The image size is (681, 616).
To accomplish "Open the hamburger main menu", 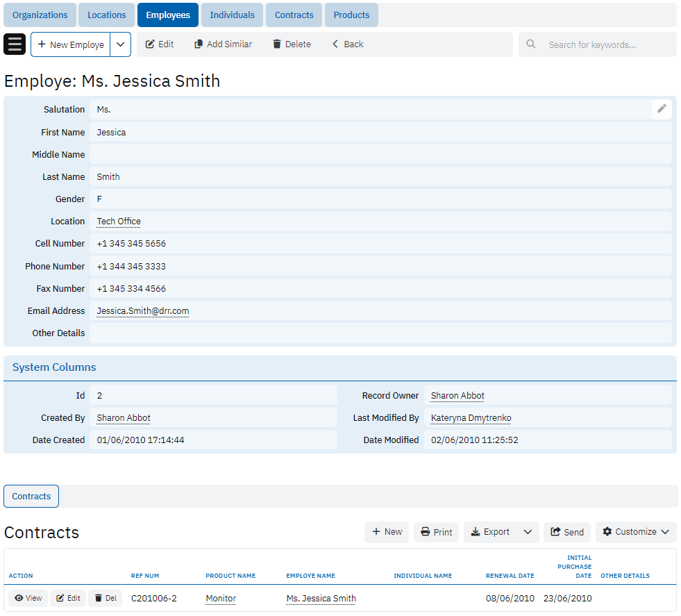I will point(15,44).
